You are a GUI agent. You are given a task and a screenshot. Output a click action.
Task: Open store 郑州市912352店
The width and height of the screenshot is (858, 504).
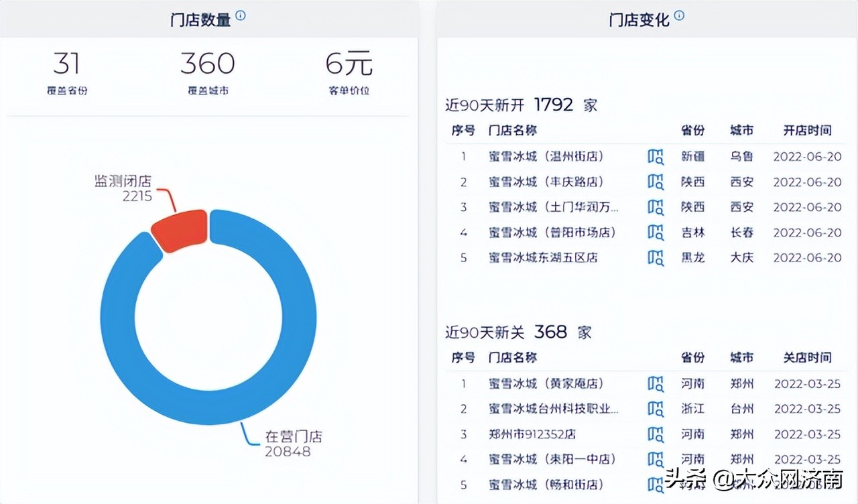coord(532,434)
